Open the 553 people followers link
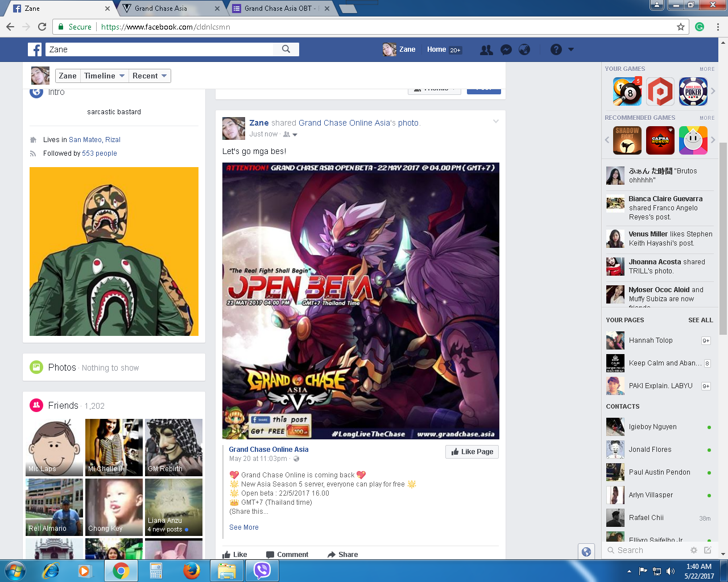Screen dimensions: 728x582 pos(100,153)
